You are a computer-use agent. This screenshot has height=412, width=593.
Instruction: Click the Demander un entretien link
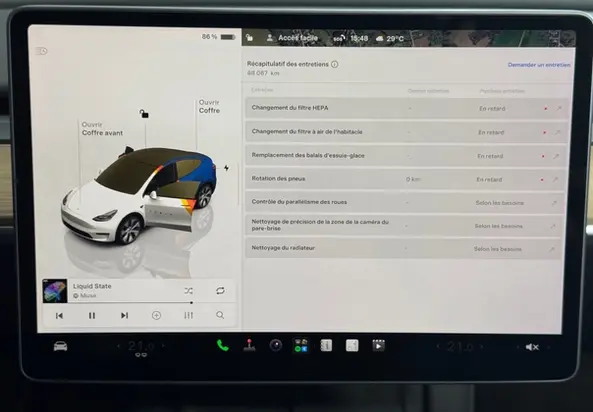pyautogui.click(x=539, y=65)
